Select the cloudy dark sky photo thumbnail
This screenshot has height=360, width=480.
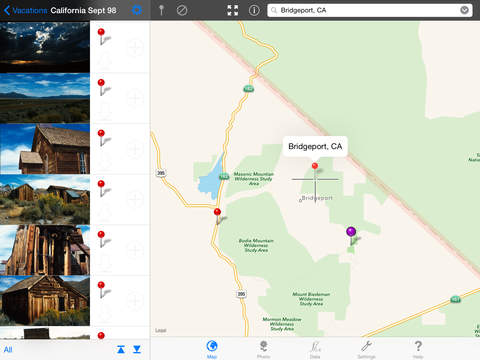coord(45,47)
